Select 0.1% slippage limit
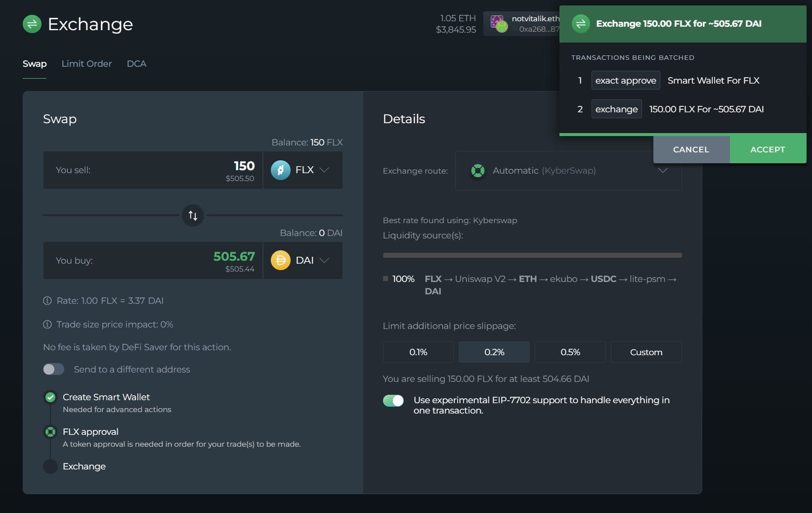Image resolution: width=812 pixels, height=513 pixels. point(418,352)
